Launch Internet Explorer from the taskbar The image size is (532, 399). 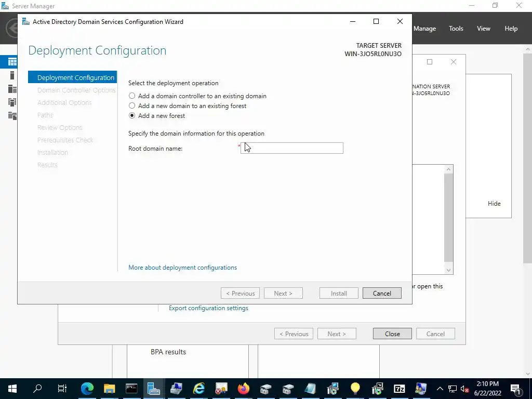pyautogui.click(x=199, y=389)
